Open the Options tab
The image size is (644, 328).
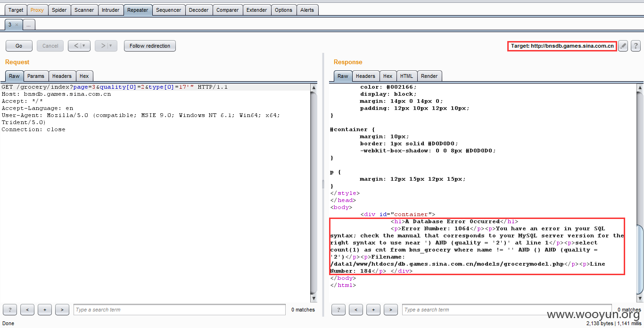point(284,10)
